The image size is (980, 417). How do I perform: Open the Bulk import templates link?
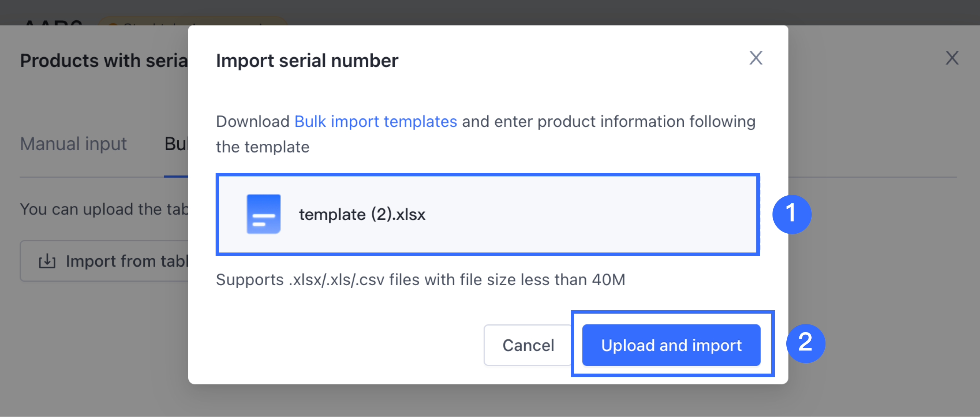point(375,121)
